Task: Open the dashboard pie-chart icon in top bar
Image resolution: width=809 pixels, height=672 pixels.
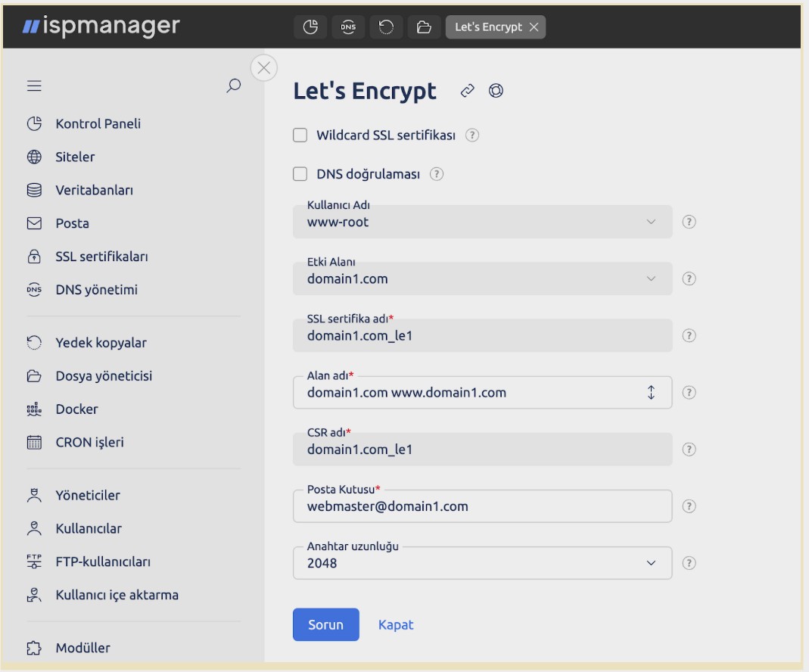Action: (310, 26)
